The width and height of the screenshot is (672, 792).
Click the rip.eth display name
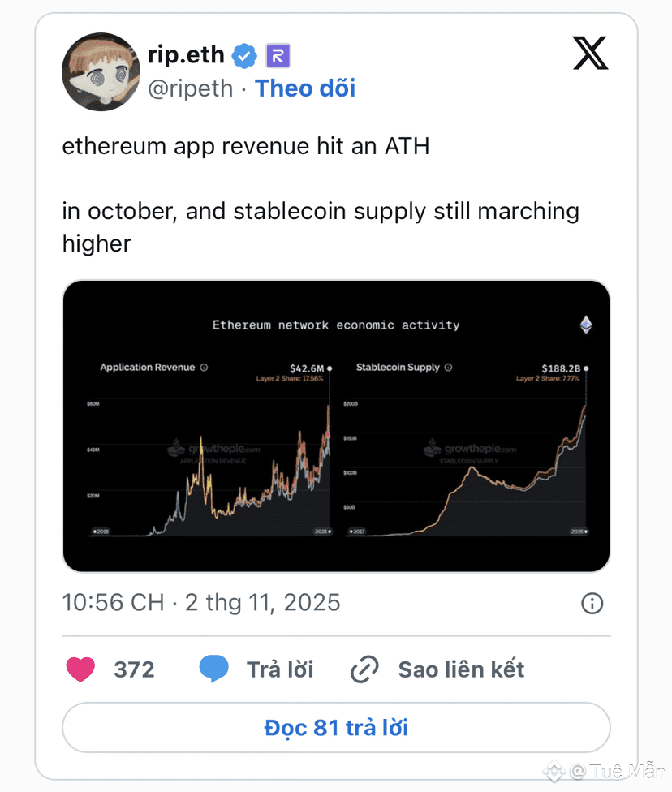tap(187, 54)
